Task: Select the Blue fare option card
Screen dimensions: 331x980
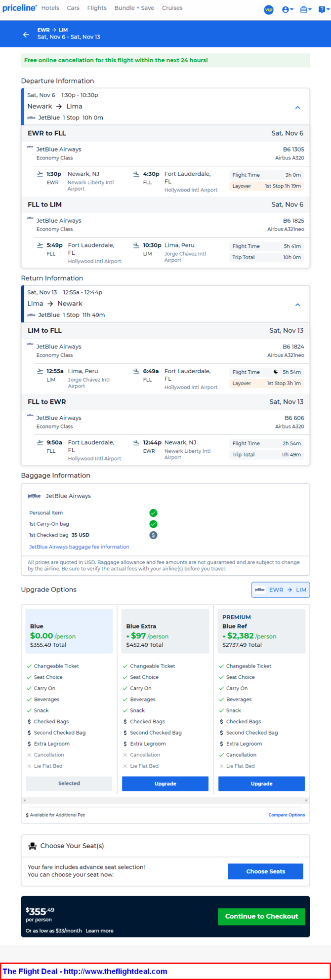Action: pos(69,631)
